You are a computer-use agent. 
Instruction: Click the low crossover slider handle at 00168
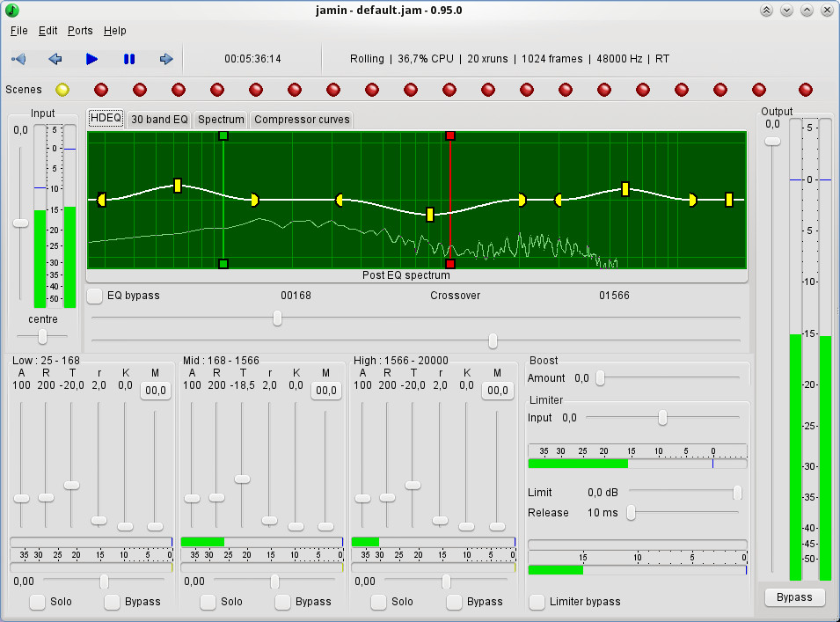[x=277, y=318]
